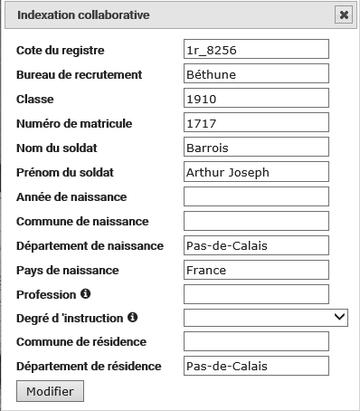Click the Cote du registre field
Image resolution: width=360 pixels, height=411 pixels.
click(256, 49)
